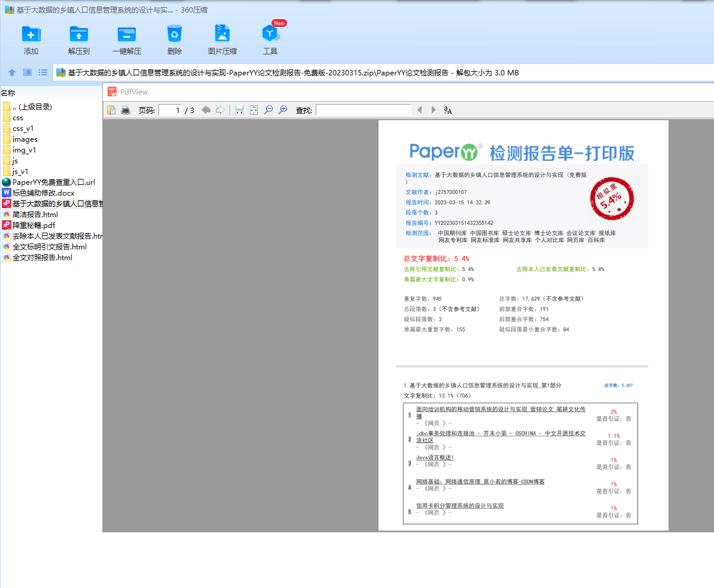Screen dimensions: 714x588
Task: Click the archive path address bar
Action: [383, 73]
